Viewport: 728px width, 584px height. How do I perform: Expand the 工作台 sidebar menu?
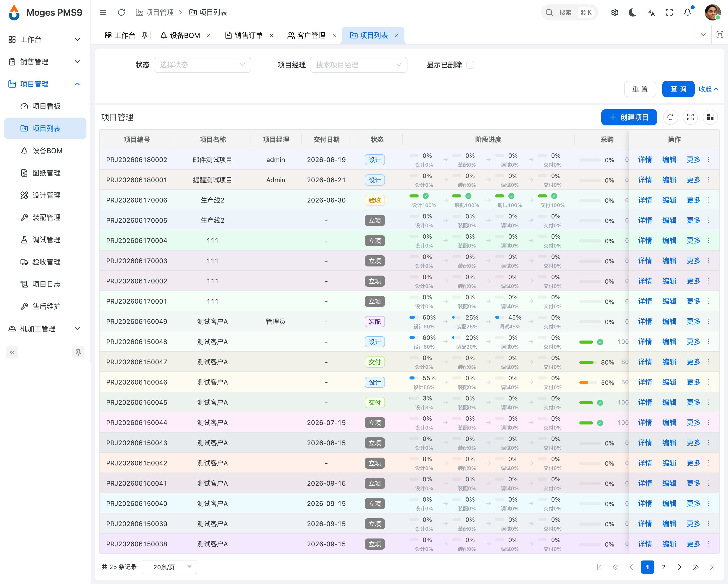click(x=45, y=39)
